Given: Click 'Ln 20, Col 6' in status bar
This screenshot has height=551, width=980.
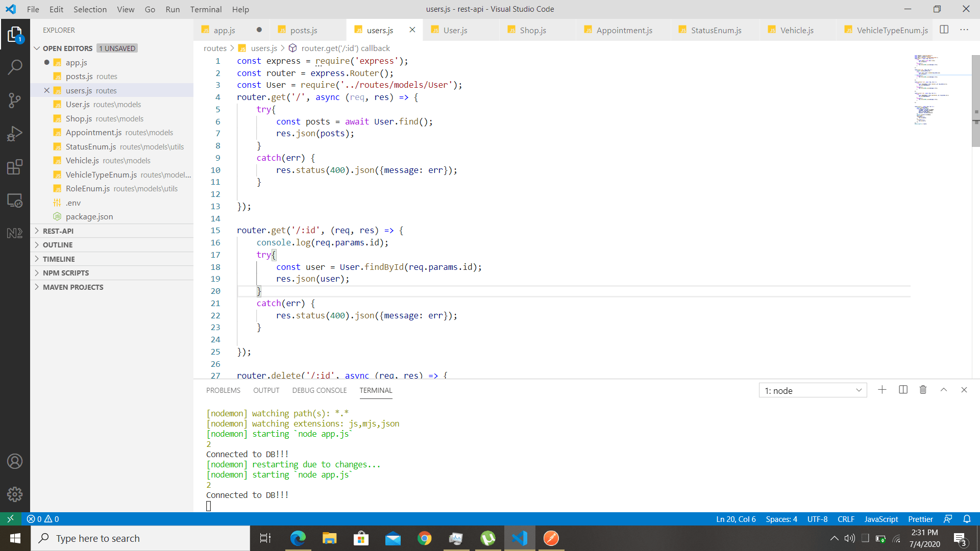Looking at the screenshot, I should [x=736, y=519].
